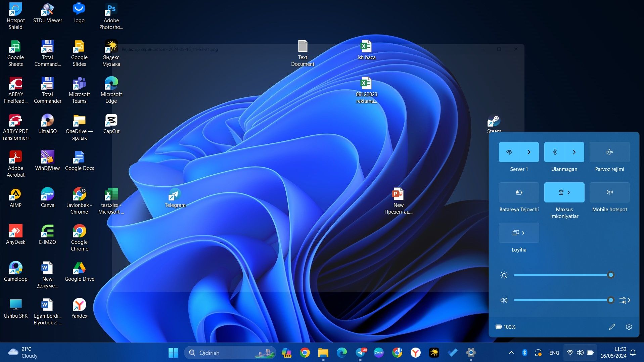Screen dimensions: 644x362
Task: Edit quick settings with pencil icon
Action: [x=612, y=327]
